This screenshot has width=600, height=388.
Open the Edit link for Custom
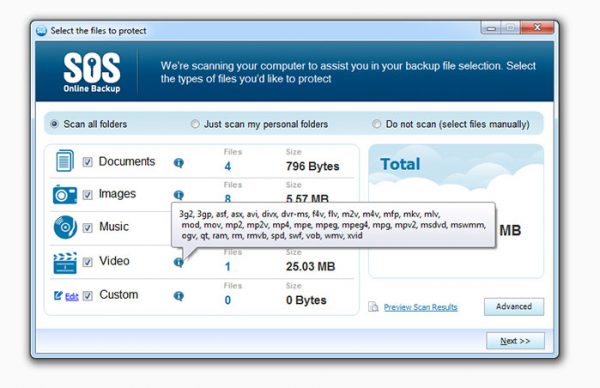[72, 297]
